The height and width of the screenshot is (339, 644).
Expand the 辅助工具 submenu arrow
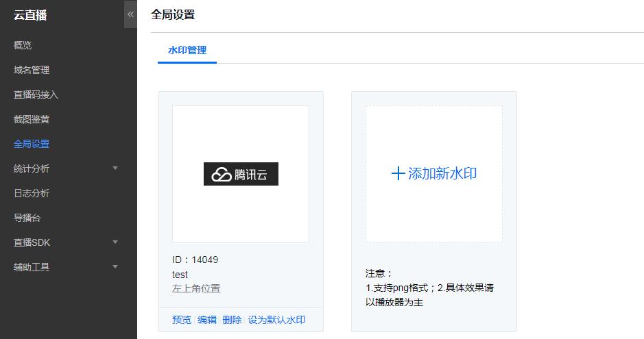point(115,267)
